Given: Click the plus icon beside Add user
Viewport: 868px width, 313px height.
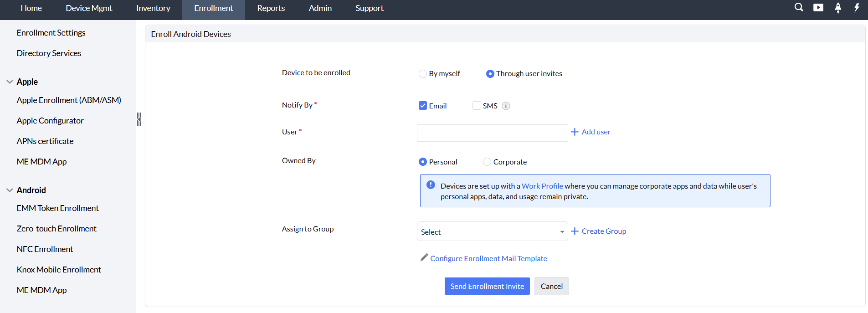Looking at the screenshot, I should point(575,132).
